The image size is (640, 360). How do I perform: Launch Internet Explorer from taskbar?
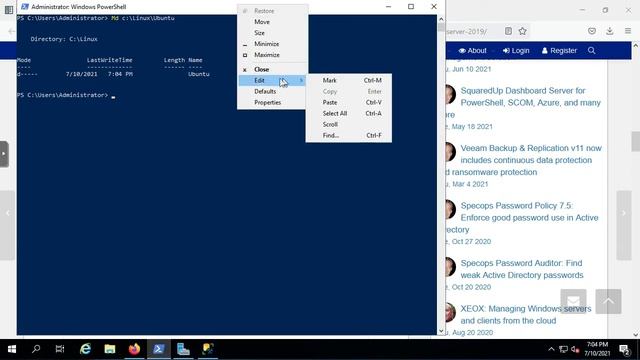click(85, 349)
